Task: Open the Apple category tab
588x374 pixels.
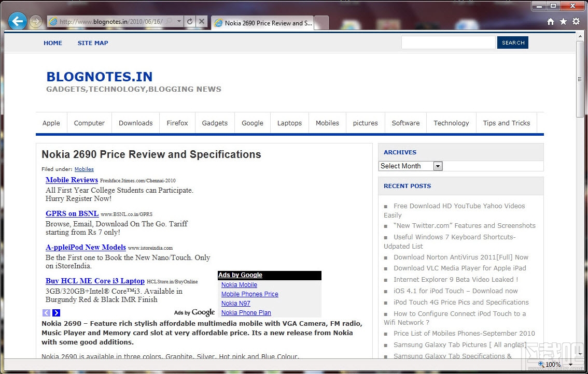Action: click(x=51, y=123)
